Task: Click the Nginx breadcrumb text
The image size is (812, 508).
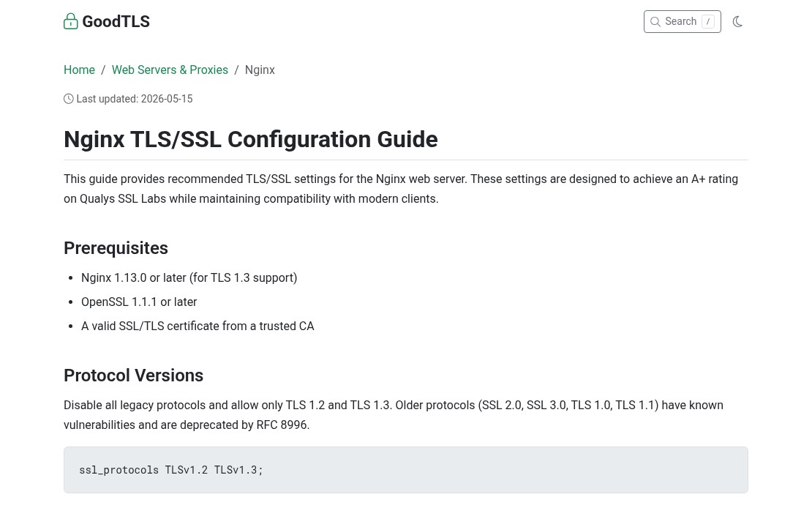Action: [260, 70]
